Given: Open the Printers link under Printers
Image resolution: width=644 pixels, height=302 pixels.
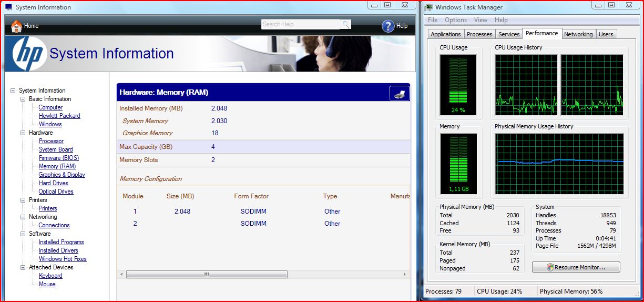Looking at the screenshot, I should pos(48,208).
